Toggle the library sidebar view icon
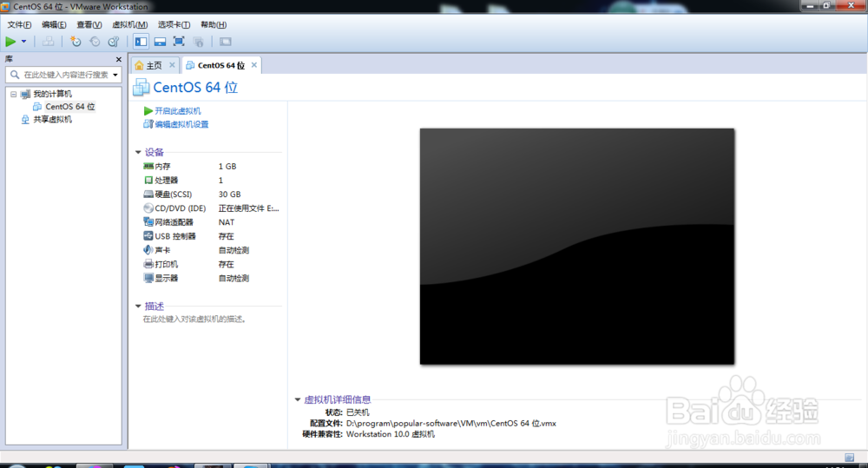The height and width of the screenshot is (468, 868). (x=141, y=42)
